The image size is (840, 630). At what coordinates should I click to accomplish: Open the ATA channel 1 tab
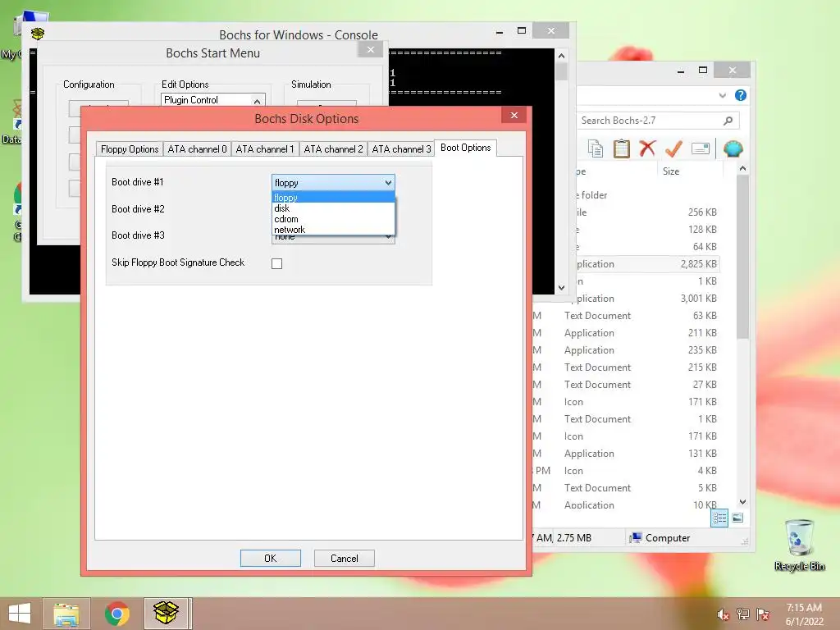click(265, 149)
